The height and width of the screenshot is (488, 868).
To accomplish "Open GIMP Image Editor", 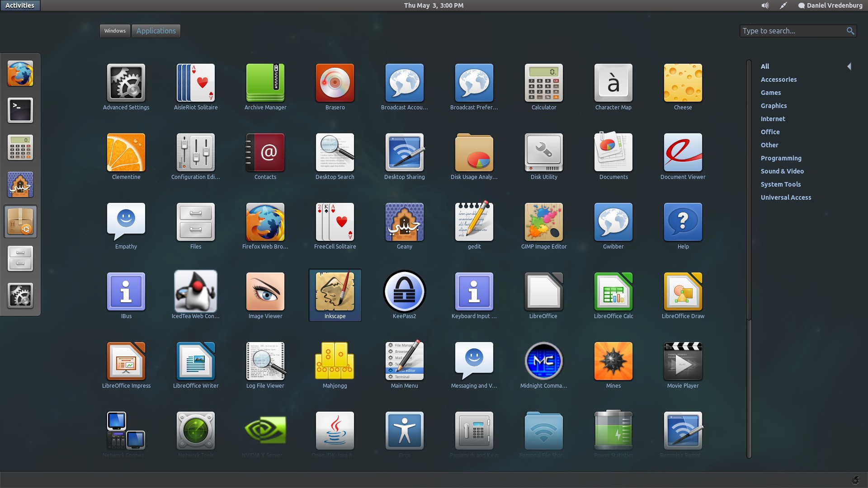I will [543, 225].
